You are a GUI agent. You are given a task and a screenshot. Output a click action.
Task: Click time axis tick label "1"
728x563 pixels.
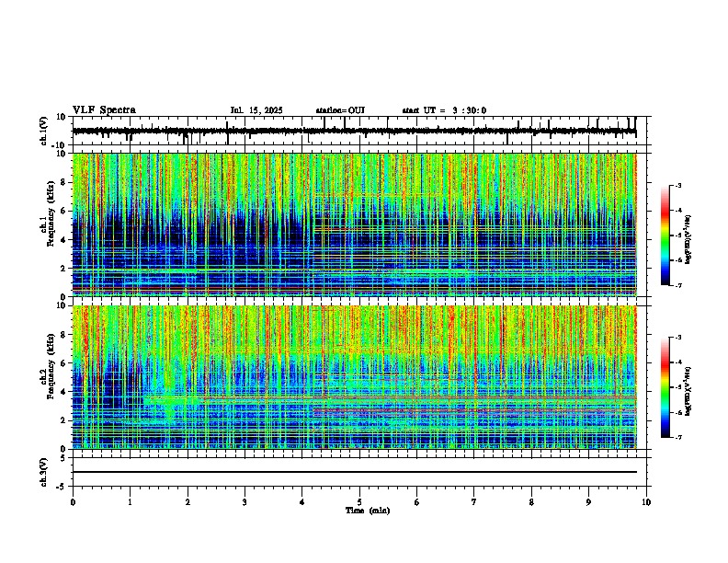pyautogui.click(x=130, y=502)
